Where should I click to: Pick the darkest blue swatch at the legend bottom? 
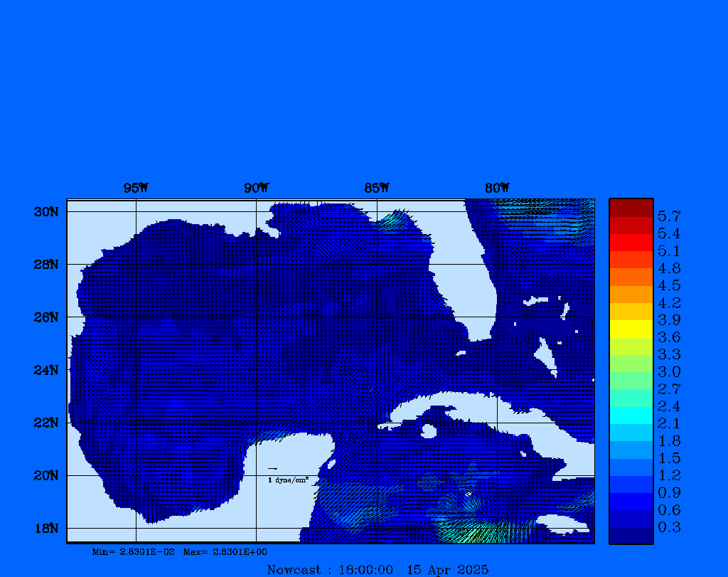[631, 536]
